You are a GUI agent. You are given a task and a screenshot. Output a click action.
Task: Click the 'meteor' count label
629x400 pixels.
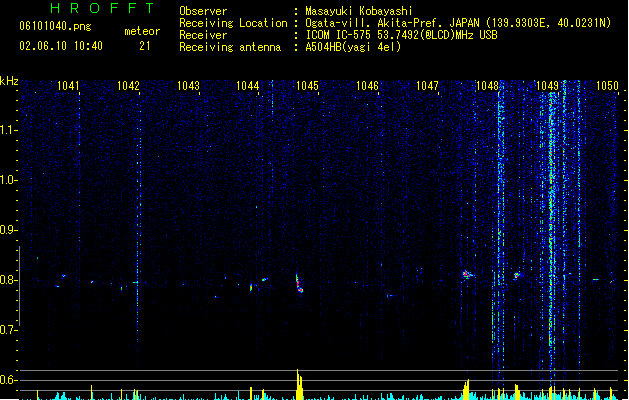click(x=142, y=31)
